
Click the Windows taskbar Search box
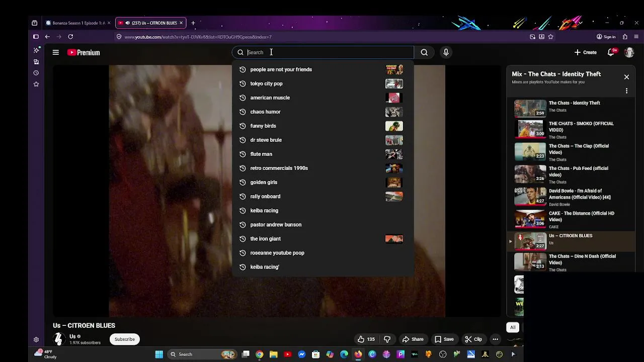point(202,354)
